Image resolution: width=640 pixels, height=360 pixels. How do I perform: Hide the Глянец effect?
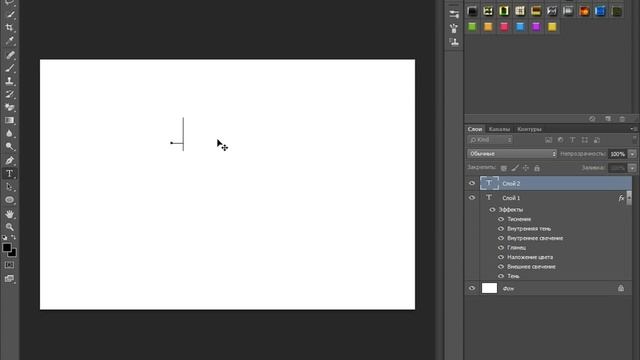(x=501, y=248)
